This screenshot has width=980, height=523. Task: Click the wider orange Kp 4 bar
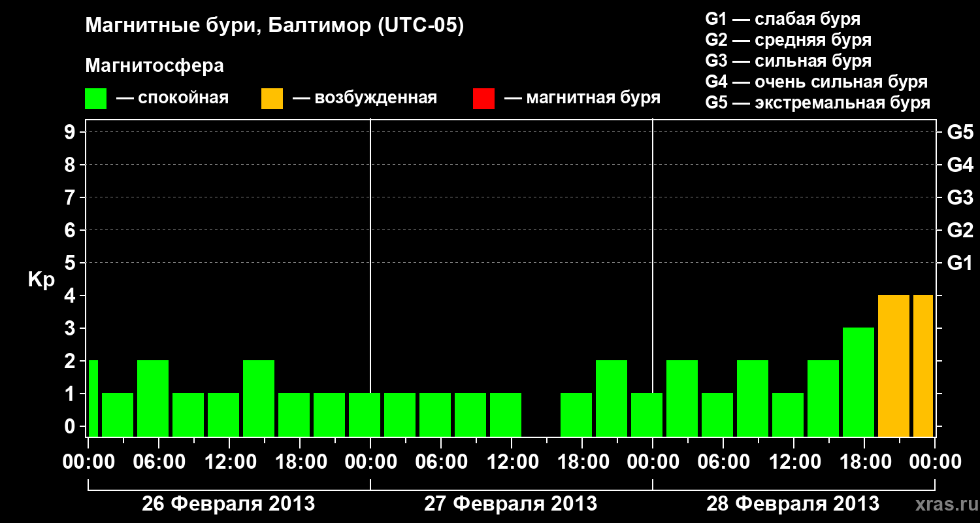click(x=894, y=365)
